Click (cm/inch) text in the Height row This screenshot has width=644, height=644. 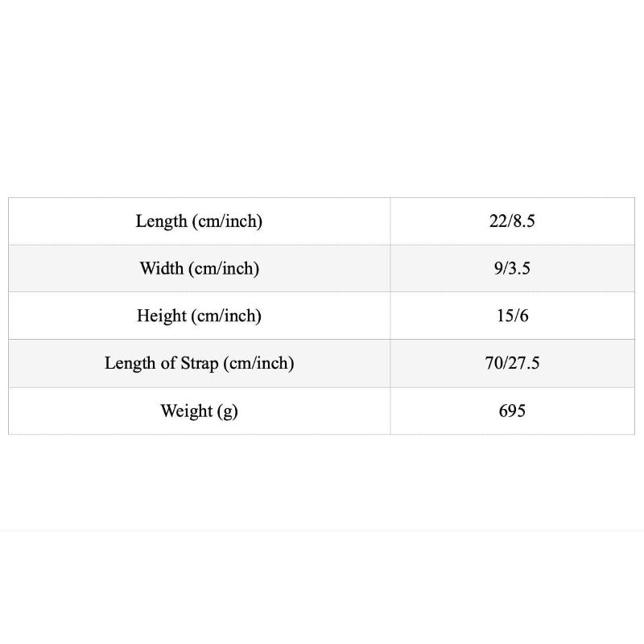(x=226, y=316)
